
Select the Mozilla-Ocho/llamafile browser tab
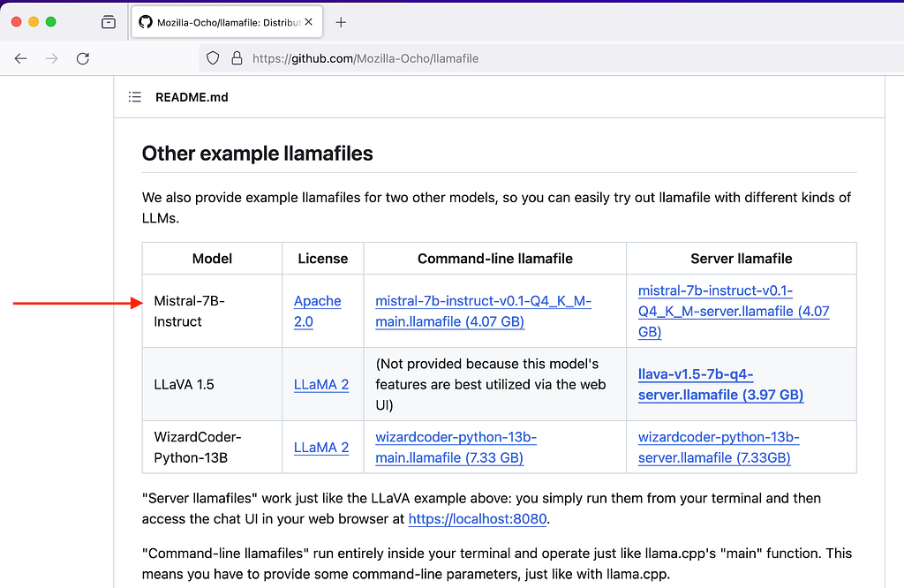(x=227, y=22)
